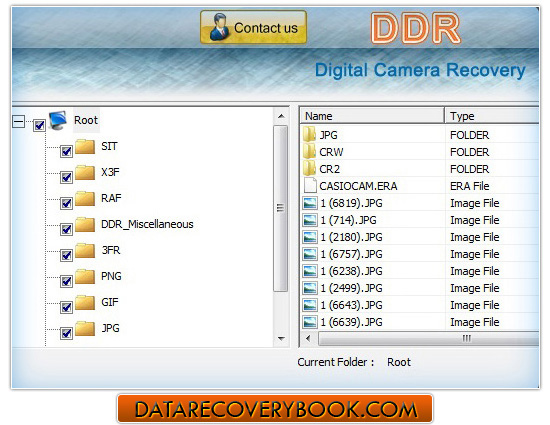
Task: Click the Contact us button
Action: pyautogui.click(x=254, y=27)
